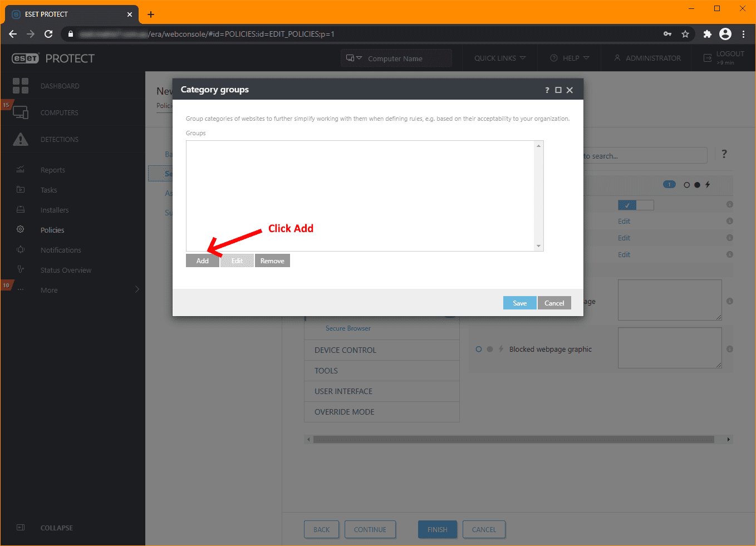
Task: Select the Secure Browser settings item
Action: click(348, 328)
